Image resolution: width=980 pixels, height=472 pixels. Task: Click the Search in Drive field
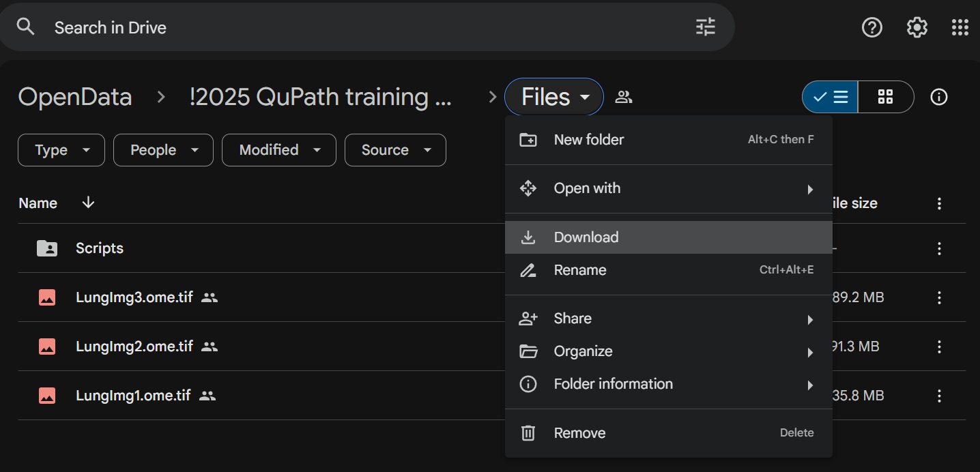pos(341,27)
